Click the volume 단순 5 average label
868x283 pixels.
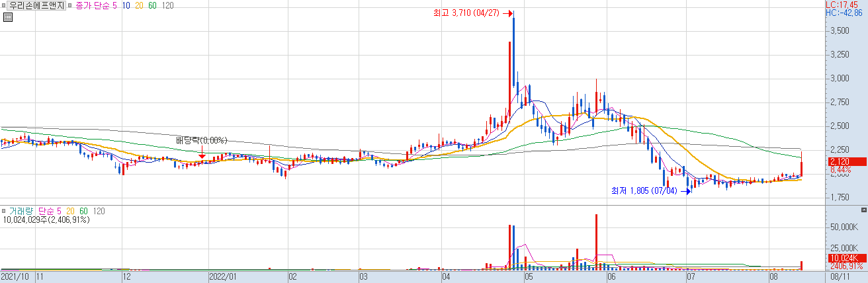50,210
